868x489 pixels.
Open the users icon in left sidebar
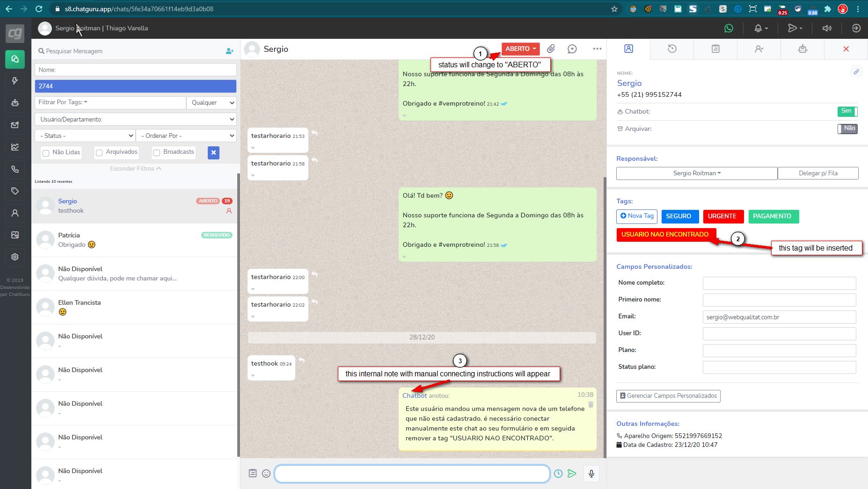point(15,213)
